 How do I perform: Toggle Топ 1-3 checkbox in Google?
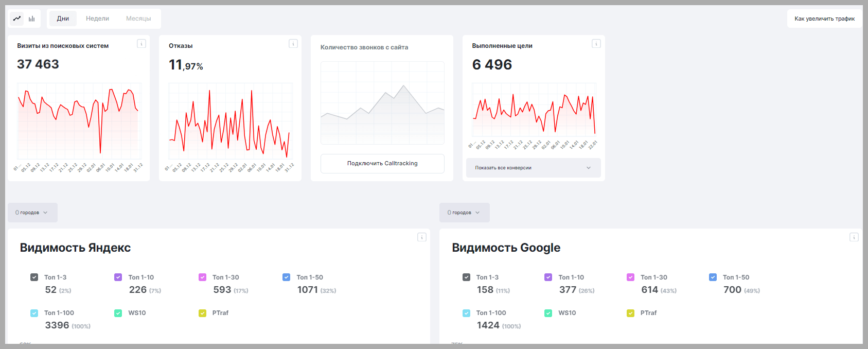coord(466,277)
